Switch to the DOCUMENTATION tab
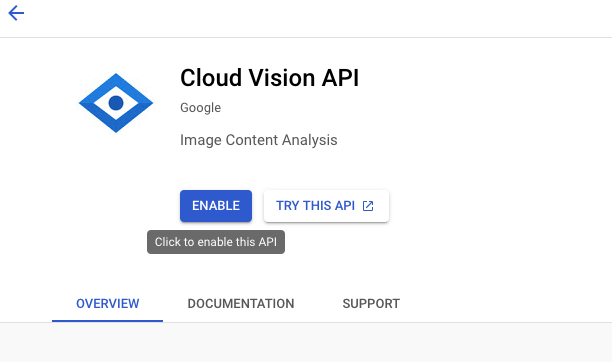This screenshot has height=362, width=612. point(241,303)
